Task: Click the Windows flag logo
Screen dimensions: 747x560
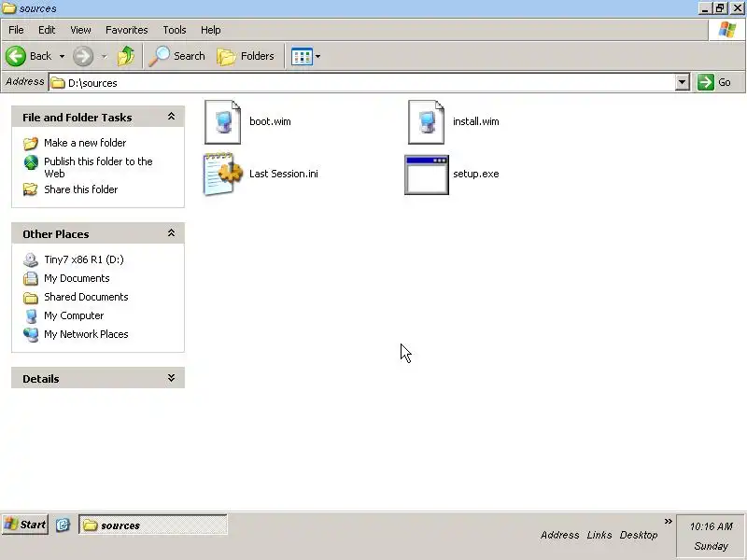Action: tap(727, 30)
